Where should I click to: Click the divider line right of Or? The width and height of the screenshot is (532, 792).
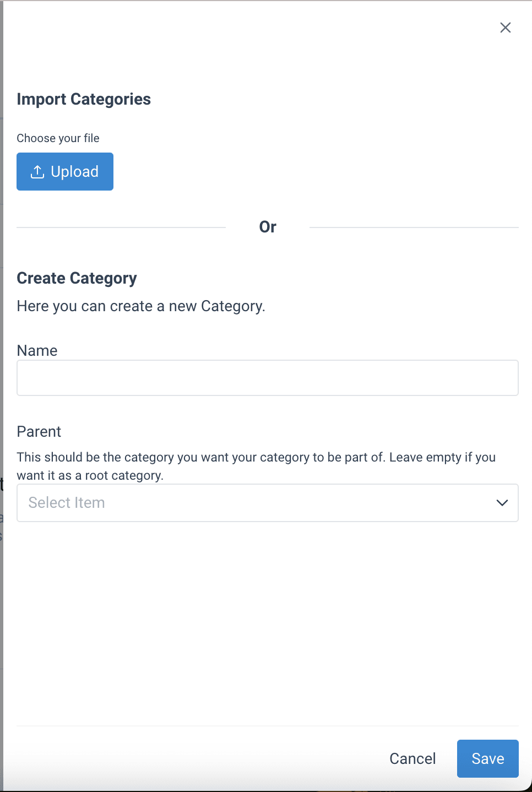pos(414,227)
